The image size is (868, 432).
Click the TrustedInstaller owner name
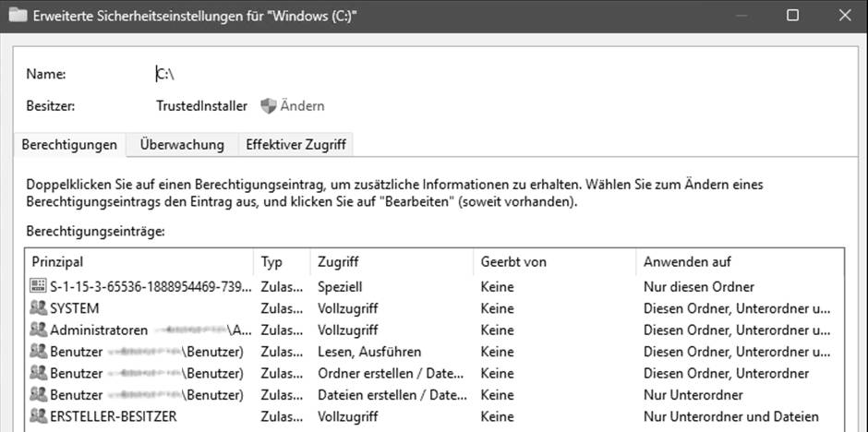click(201, 106)
